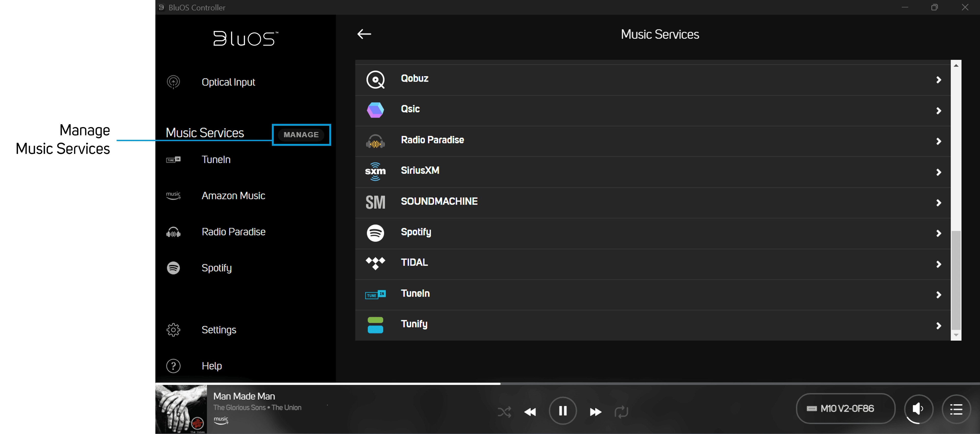Open Optical Input from the sidebar
The height and width of the screenshot is (434, 980).
228,82
